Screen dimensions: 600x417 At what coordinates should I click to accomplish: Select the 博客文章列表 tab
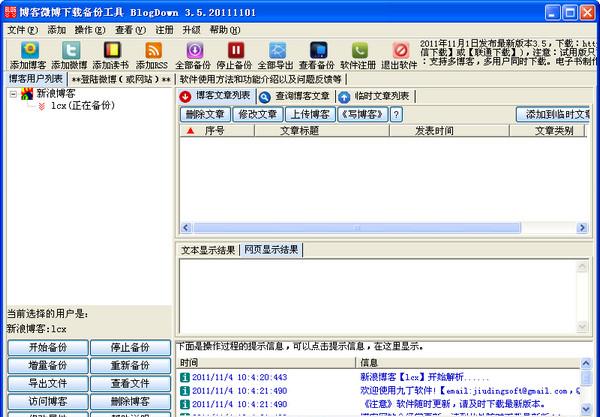(x=217, y=96)
